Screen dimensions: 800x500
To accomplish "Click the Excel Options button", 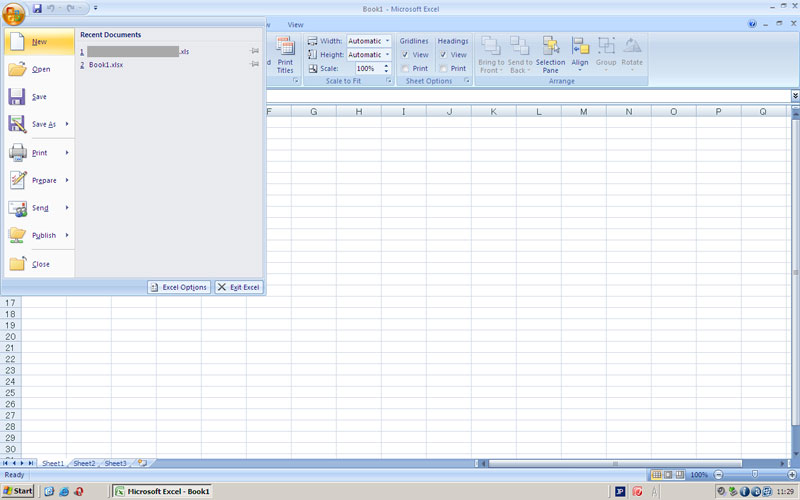I will tap(179, 287).
